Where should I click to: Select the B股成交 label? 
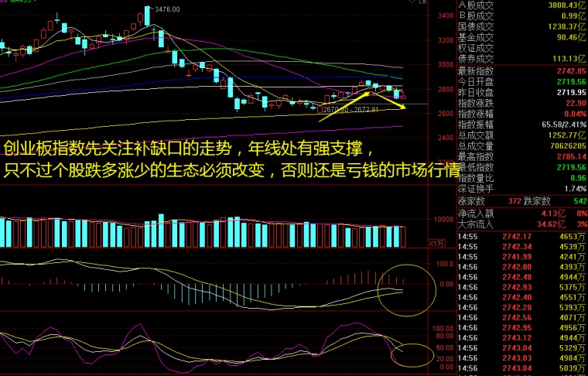(x=476, y=15)
